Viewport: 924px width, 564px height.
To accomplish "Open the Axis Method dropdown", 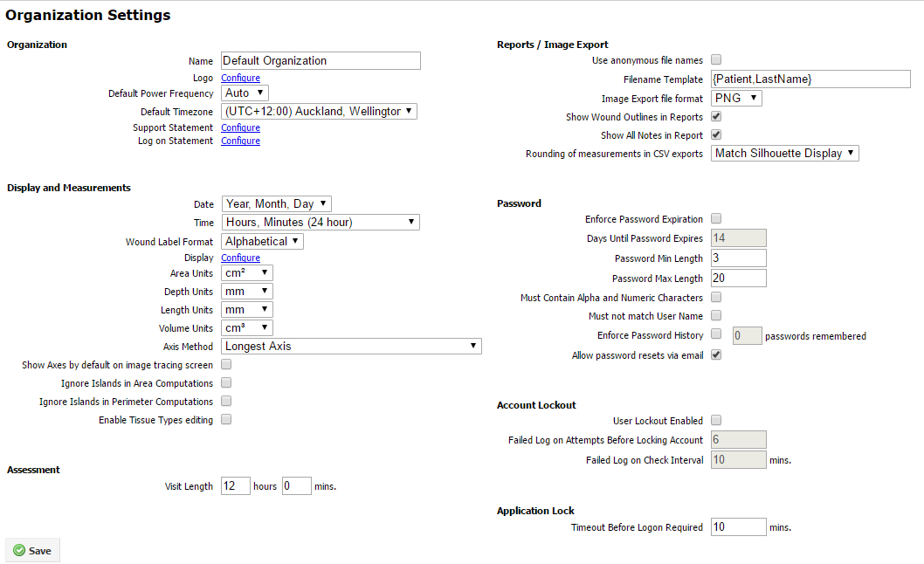I will pyautogui.click(x=351, y=346).
